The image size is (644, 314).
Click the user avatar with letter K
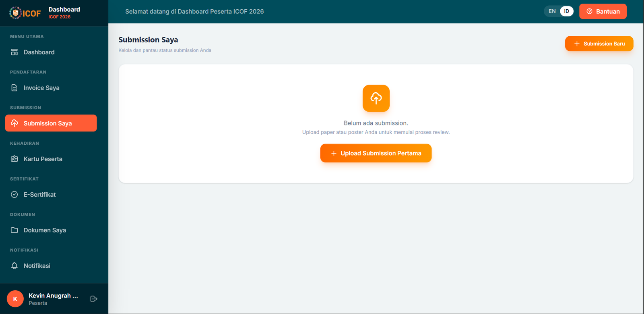pos(15,299)
